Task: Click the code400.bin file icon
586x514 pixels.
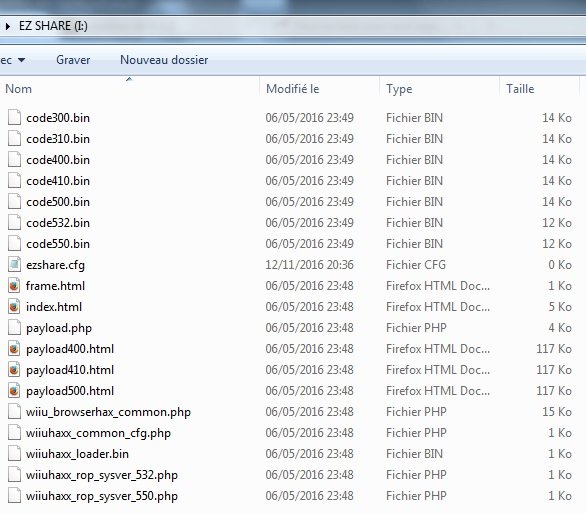Action: pyautogui.click(x=14, y=159)
